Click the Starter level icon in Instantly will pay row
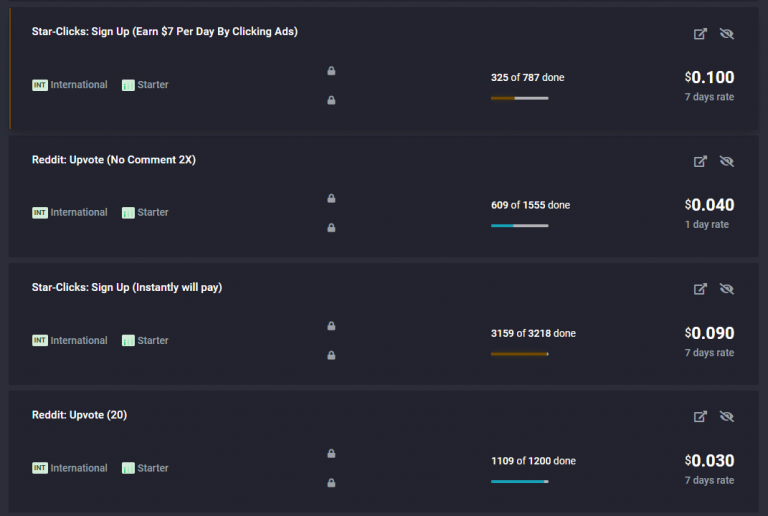The width and height of the screenshot is (768, 516). [128, 341]
